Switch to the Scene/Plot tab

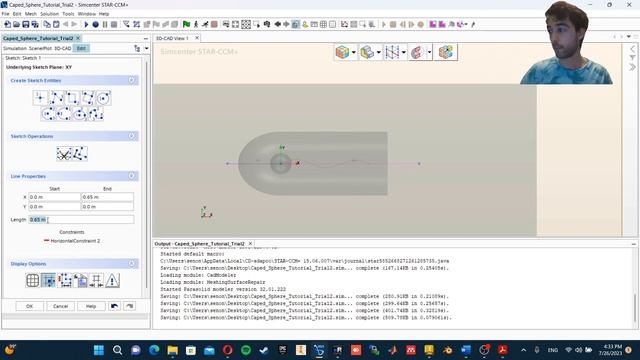click(40, 48)
